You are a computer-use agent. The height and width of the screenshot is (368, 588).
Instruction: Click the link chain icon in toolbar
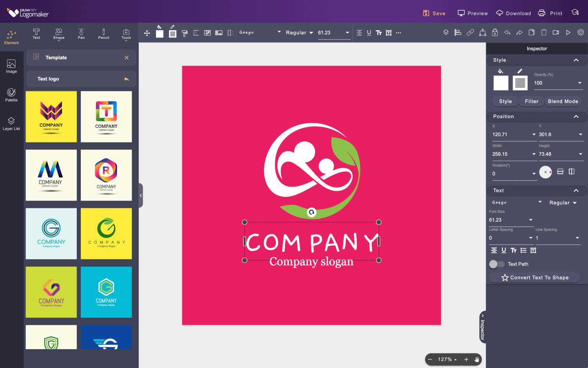(x=470, y=33)
